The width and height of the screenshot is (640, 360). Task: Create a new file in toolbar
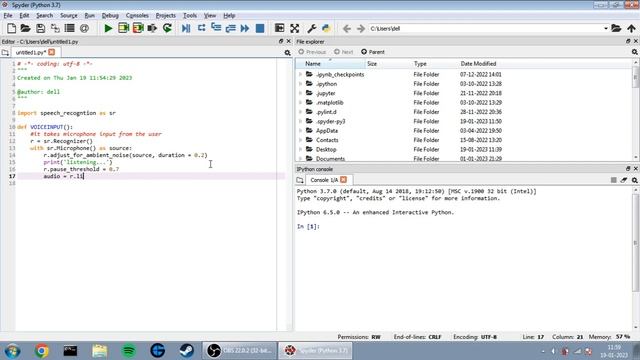click(11, 28)
